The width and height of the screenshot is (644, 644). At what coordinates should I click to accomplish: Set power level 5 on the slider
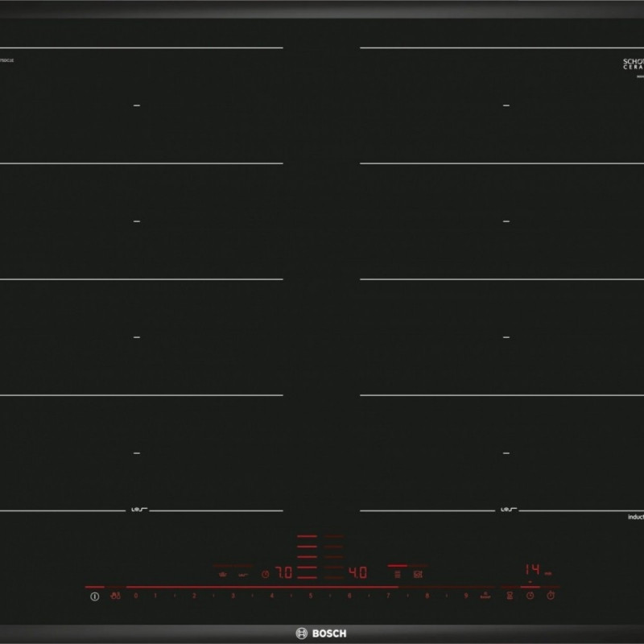tap(311, 596)
